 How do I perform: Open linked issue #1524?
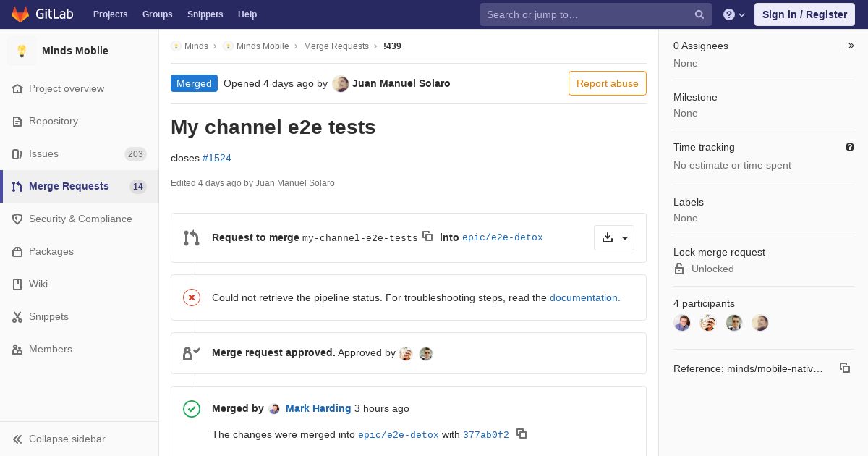pyautogui.click(x=217, y=158)
